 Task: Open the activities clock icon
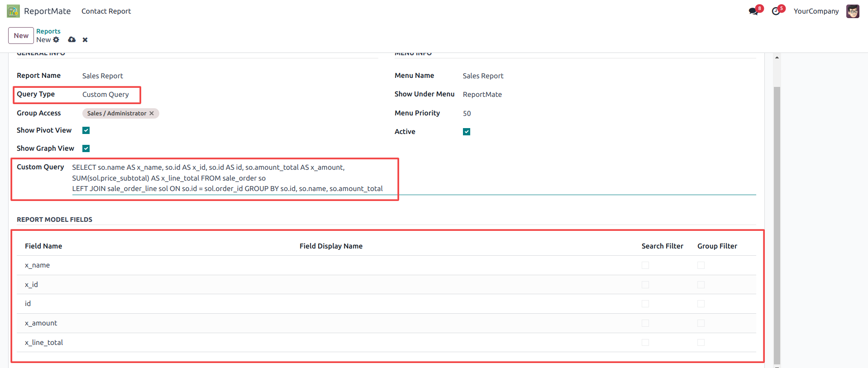point(776,11)
